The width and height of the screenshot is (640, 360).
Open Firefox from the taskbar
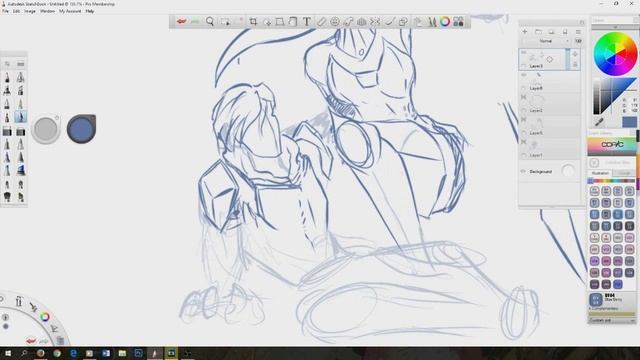click(x=40, y=353)
